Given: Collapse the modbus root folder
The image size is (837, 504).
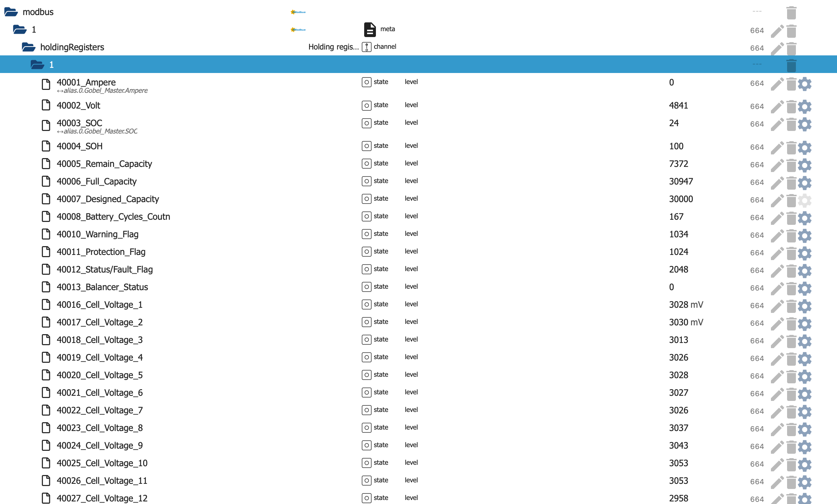Looking at the screenshot, I should (11, 12).
